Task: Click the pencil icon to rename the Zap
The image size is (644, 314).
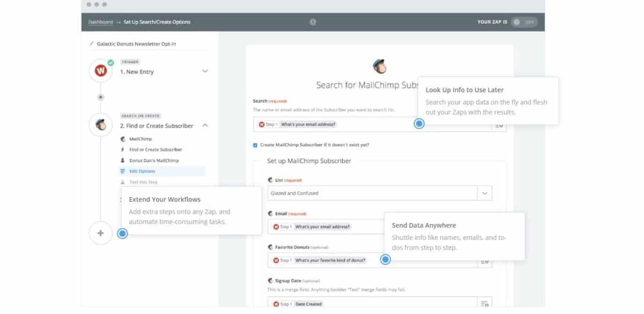Action: point(91,44)
